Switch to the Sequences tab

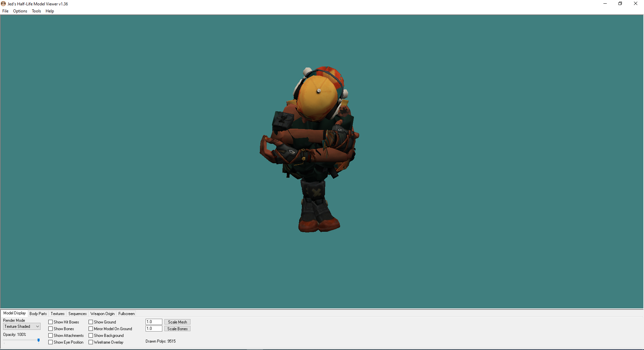[x=77, y=314]
